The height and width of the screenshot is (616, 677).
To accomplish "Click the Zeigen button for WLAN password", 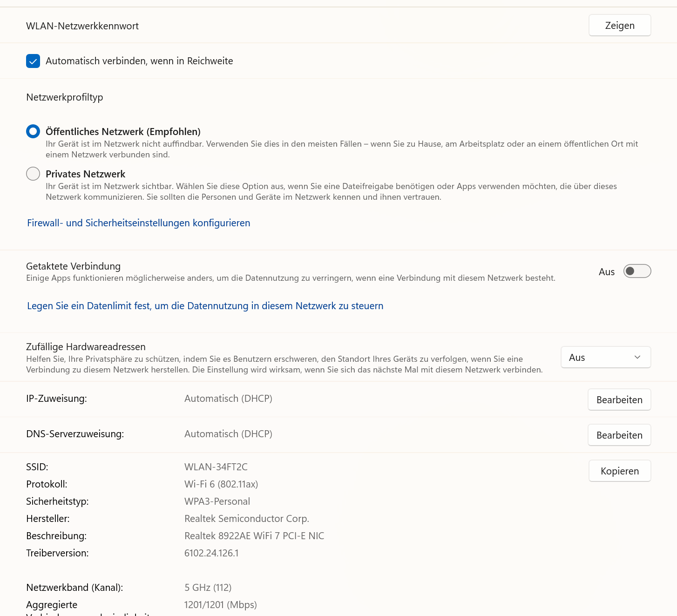I will pos(619,26).
